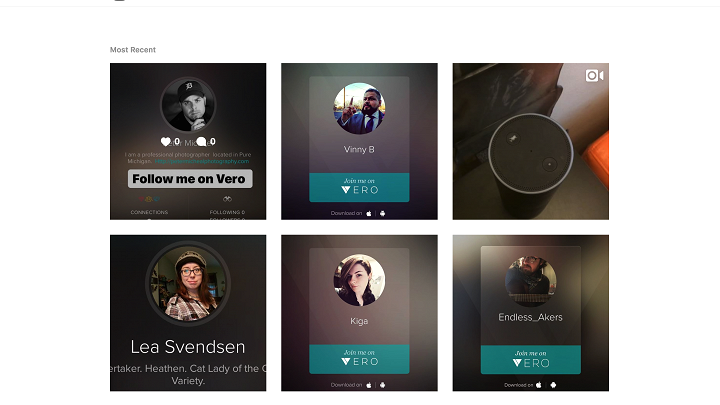The width and height of the screenshot is (720, 405).
Task: Click Kiga's round avatar
Action: (x=360, y=280)
